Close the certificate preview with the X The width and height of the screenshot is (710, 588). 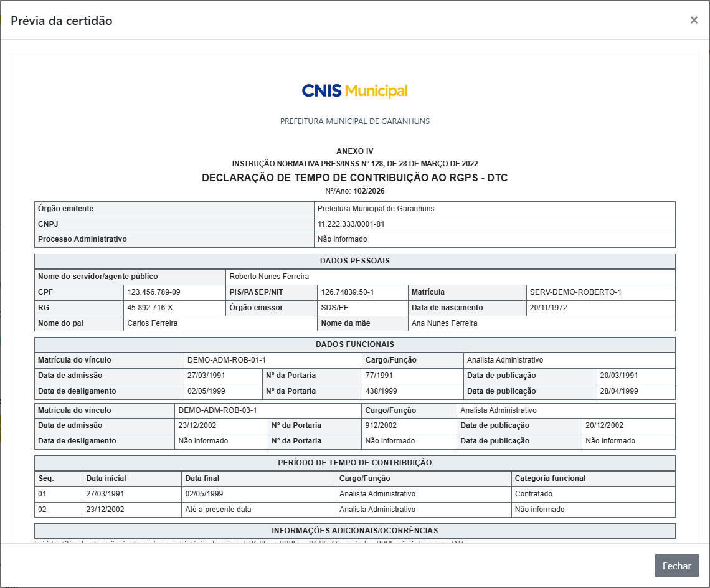(x=694, y=20)
